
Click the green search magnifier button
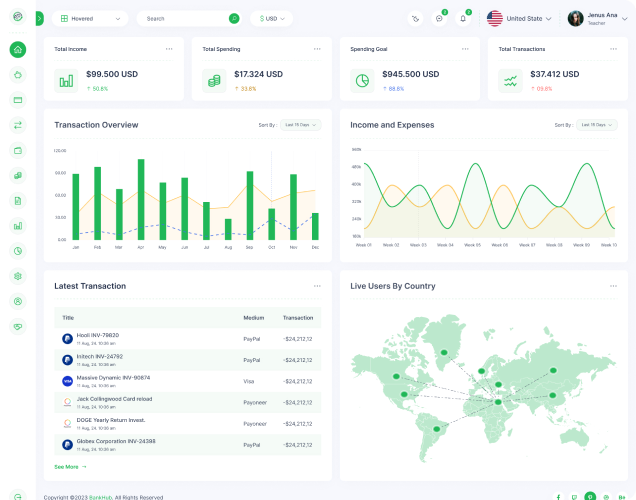(x=234, y=18)
